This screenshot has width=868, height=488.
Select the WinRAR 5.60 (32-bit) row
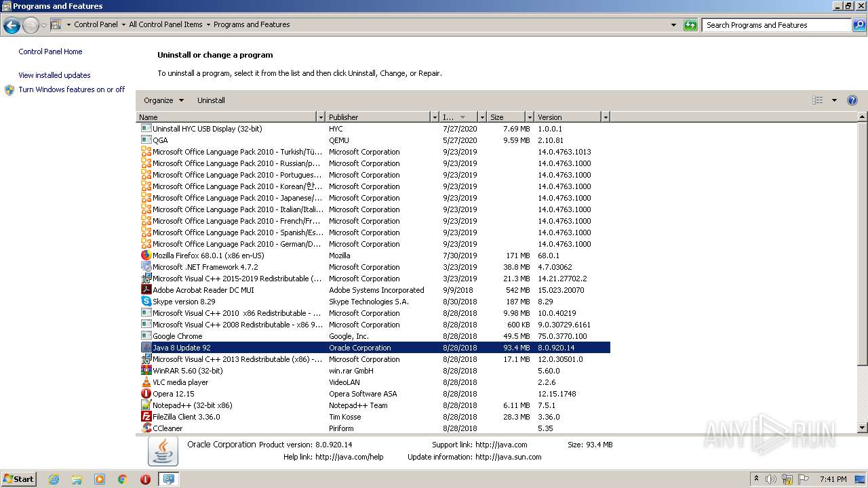[x=373, y=371]
